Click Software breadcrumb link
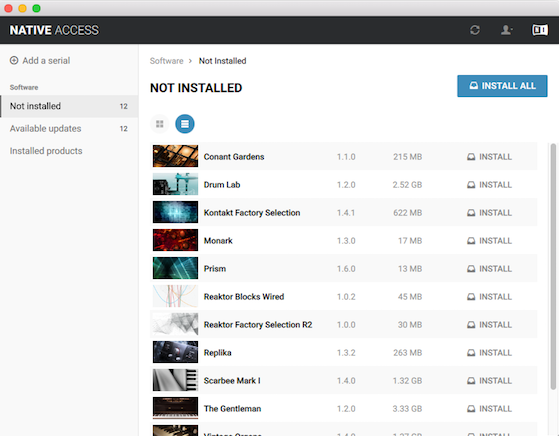The image size is (559, 436). tap(166, 61)
